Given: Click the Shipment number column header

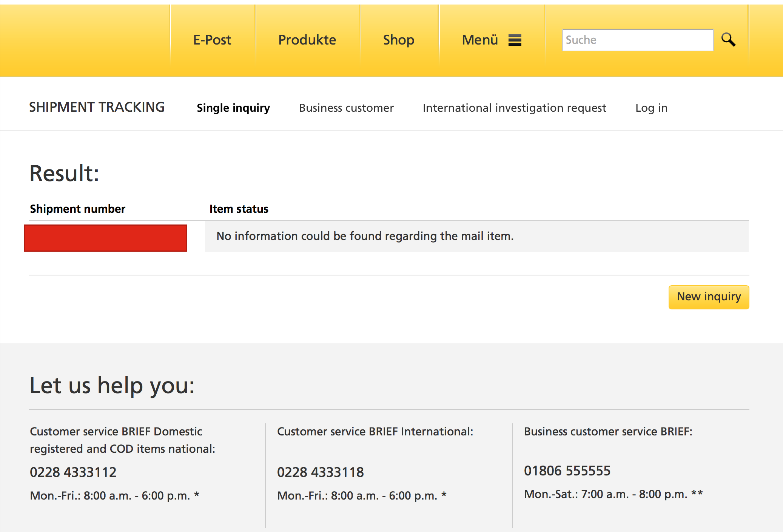Looking at the screenshot, I should pos(77,209).
